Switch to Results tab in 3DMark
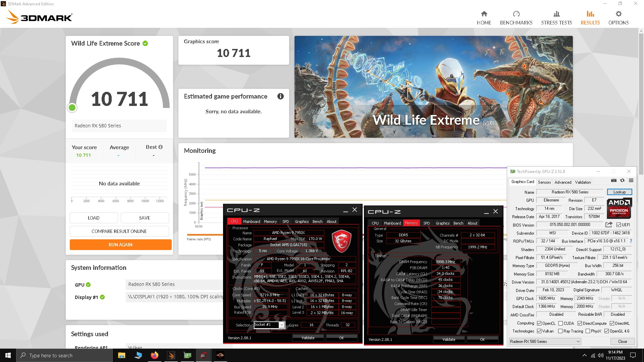The image size is (644, 362). [x=590, y=17]
